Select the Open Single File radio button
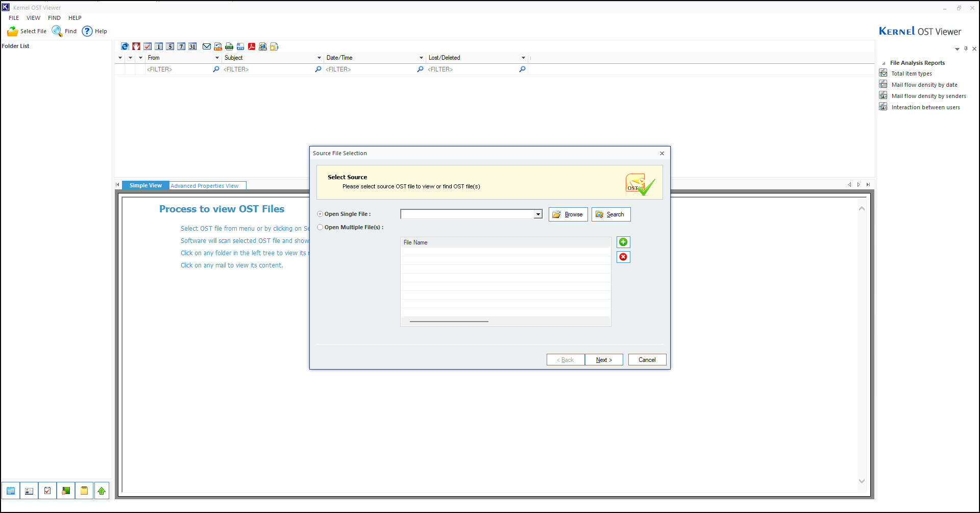Viewport: 980px width, 513px height. point(320,214)
